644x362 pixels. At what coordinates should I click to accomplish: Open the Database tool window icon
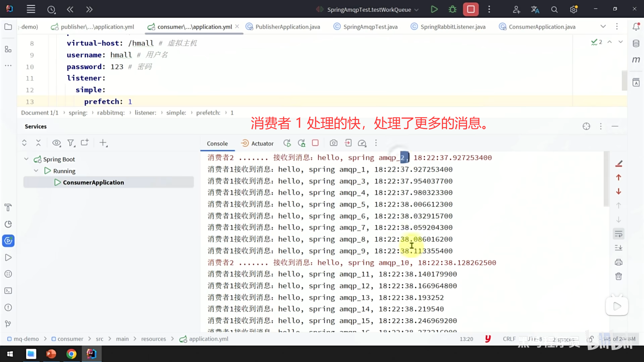[636, 43]
